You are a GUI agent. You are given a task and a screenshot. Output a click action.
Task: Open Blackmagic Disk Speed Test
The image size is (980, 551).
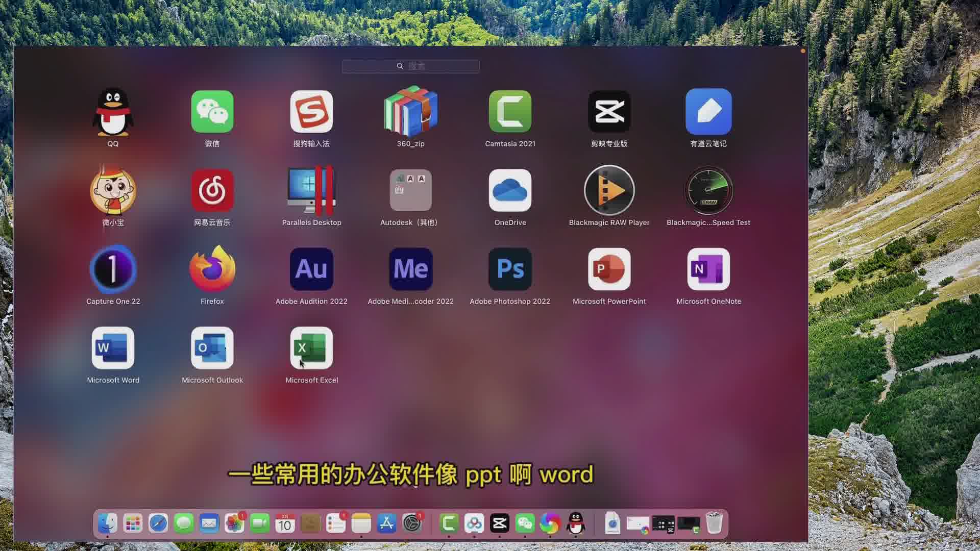click(x=708, y=190)
